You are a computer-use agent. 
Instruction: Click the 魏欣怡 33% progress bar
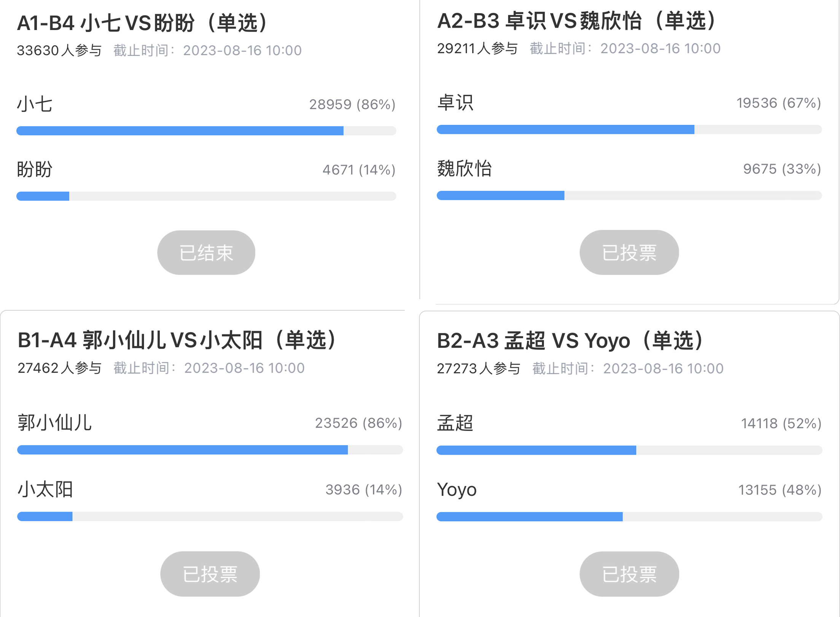coord(629,195)
